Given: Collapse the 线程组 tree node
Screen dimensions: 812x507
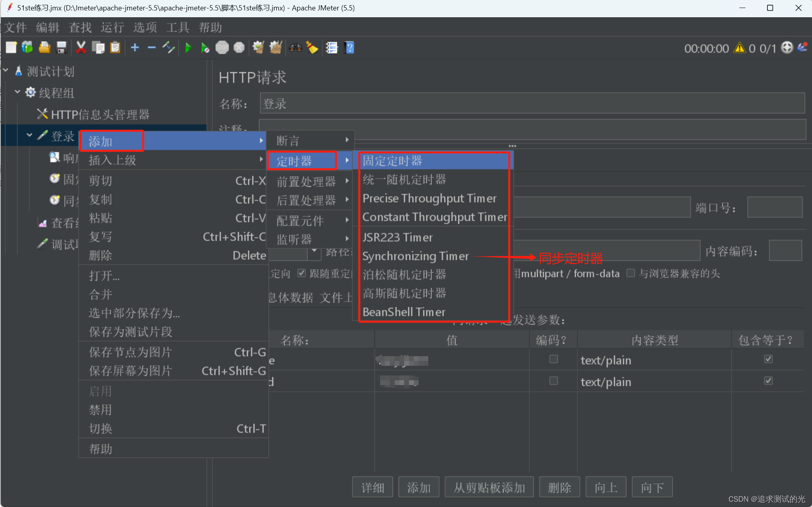Looking at the screenshot, I should pos(18,92).
